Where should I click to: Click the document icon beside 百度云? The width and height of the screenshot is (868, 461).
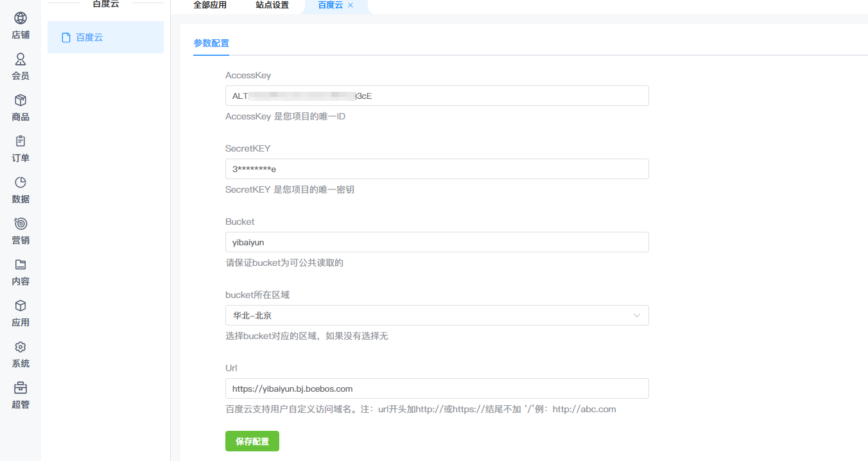pyautogui.click(x=65, y=38)
